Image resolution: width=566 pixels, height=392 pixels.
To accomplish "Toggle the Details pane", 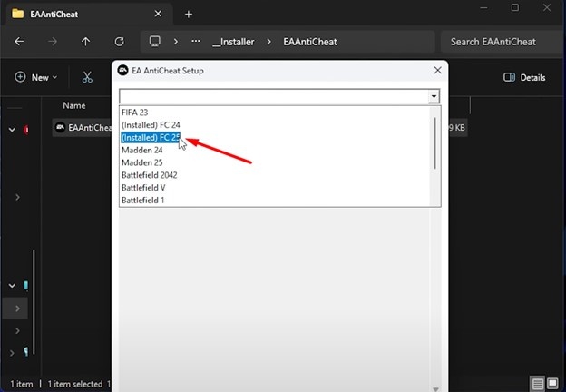I will click(x=524, y=77).
